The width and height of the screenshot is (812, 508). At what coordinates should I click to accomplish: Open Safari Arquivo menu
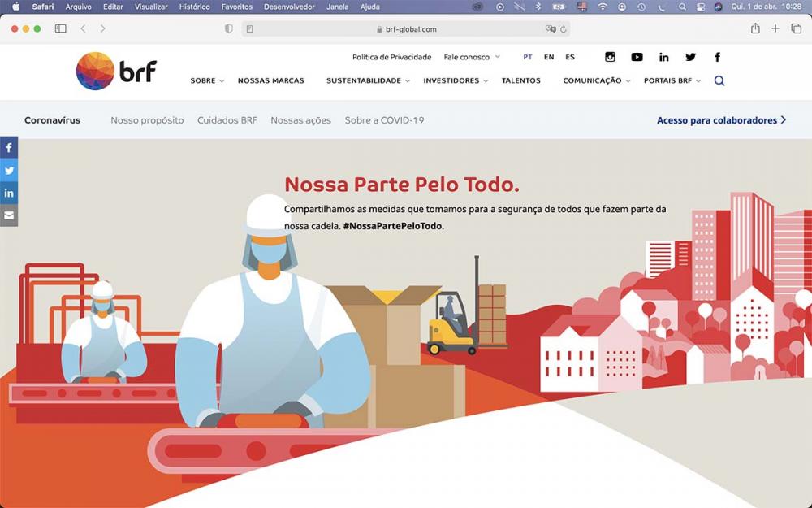click(78, 7)
